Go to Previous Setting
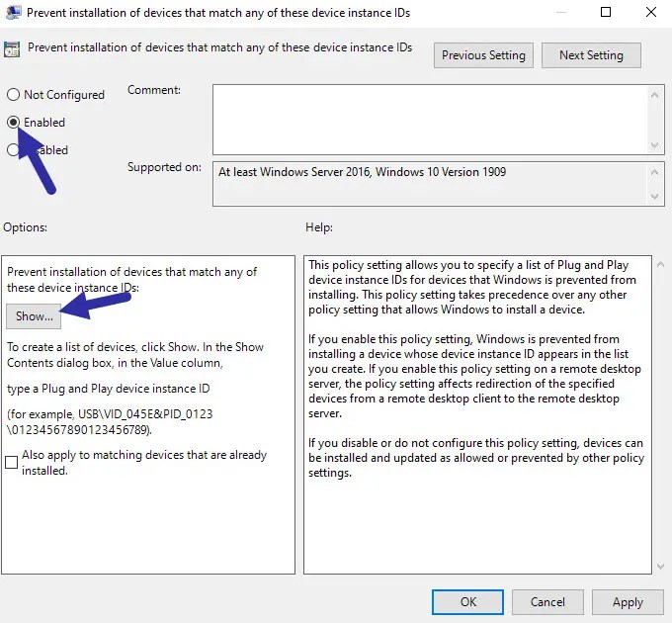Screen dimensions: 672x623 483,55
